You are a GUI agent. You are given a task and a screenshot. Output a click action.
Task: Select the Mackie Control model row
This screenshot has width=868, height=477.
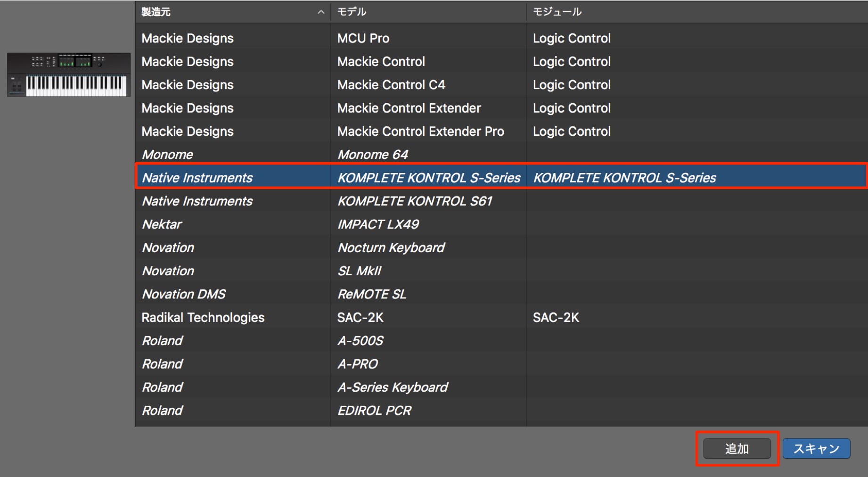click(501, 61)
